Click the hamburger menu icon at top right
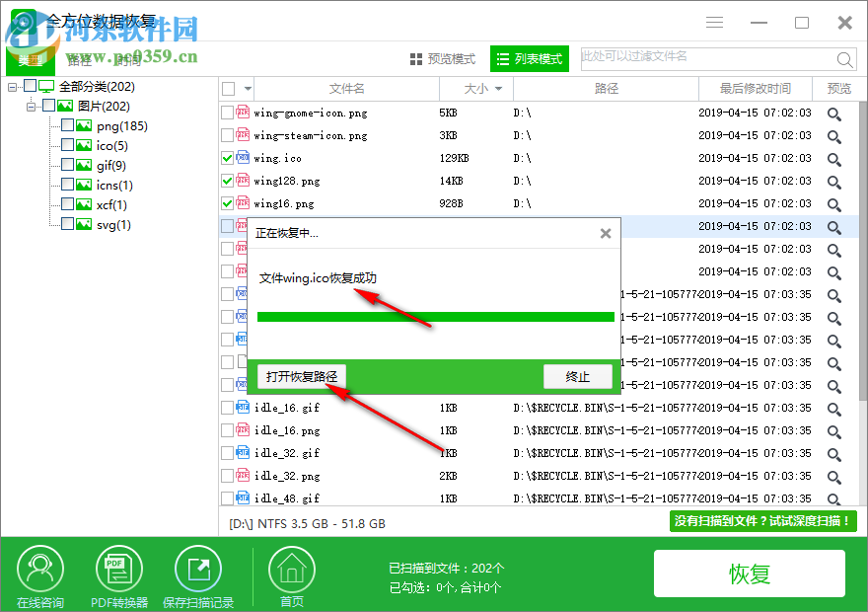868x612 pixels. [x=714, y=22]
